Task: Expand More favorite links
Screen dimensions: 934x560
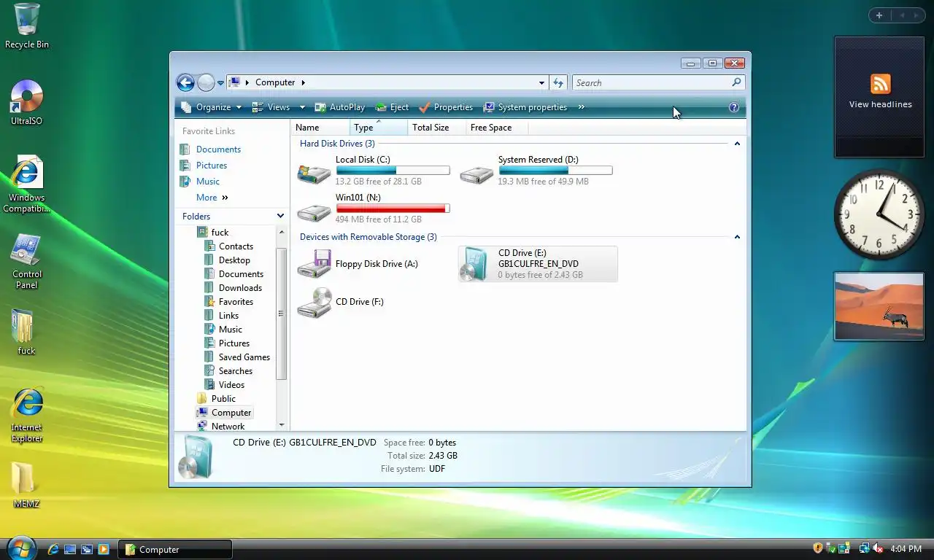Action: [x=212, y=198]
